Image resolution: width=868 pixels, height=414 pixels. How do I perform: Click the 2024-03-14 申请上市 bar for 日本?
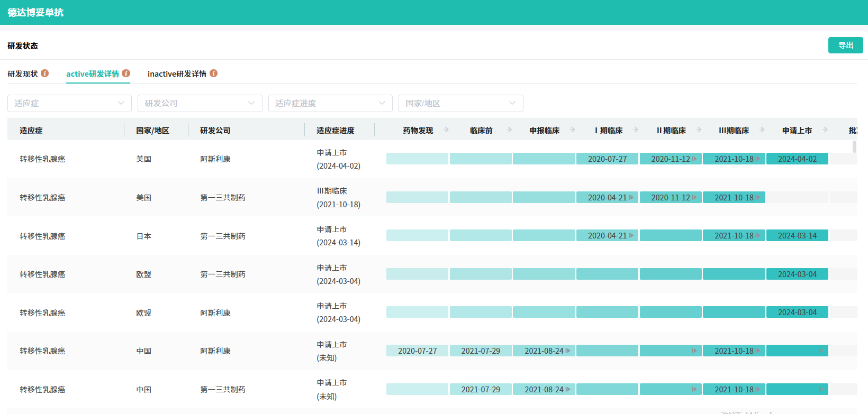(x=797, y=236)
